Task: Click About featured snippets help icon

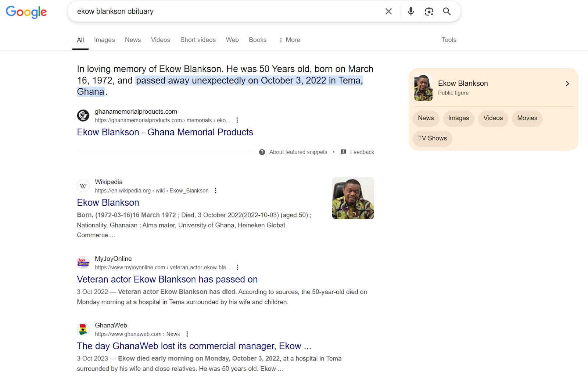Action: 262,152
